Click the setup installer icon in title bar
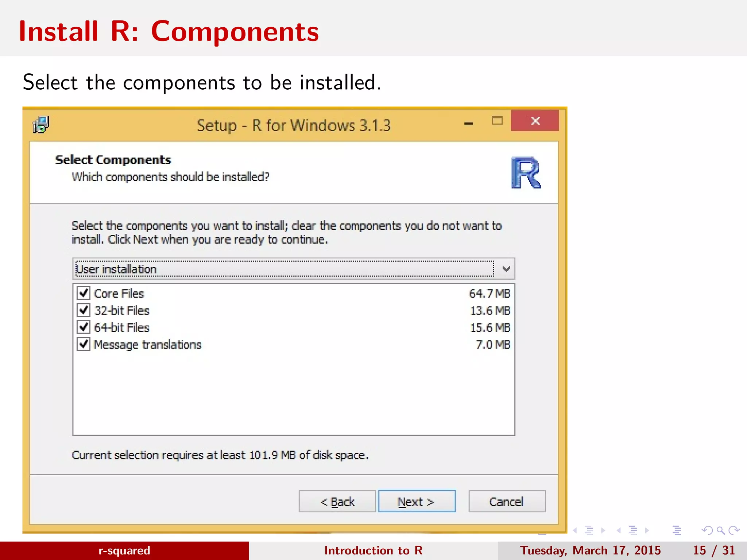This screenshot has height=560, width=747. 41,125
